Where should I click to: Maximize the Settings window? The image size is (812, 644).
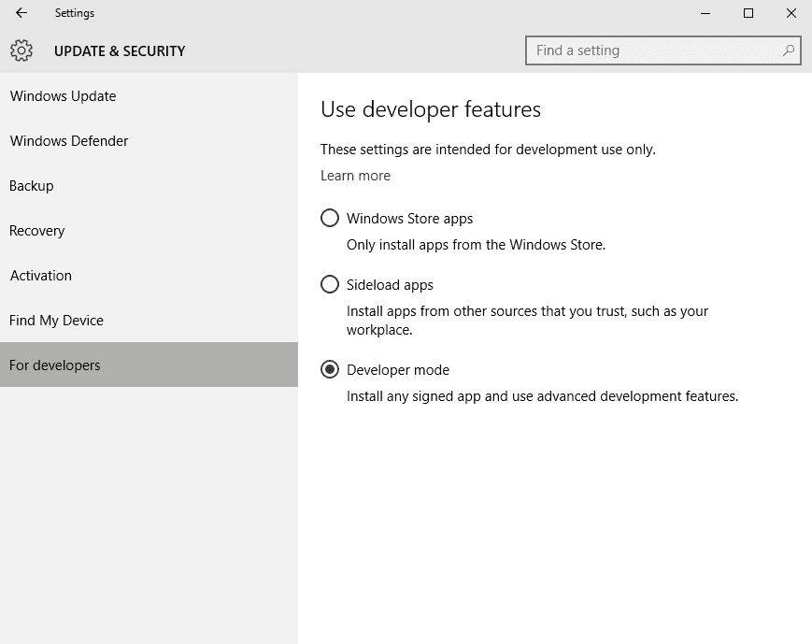pyautogui.click(x=748, y=13)
